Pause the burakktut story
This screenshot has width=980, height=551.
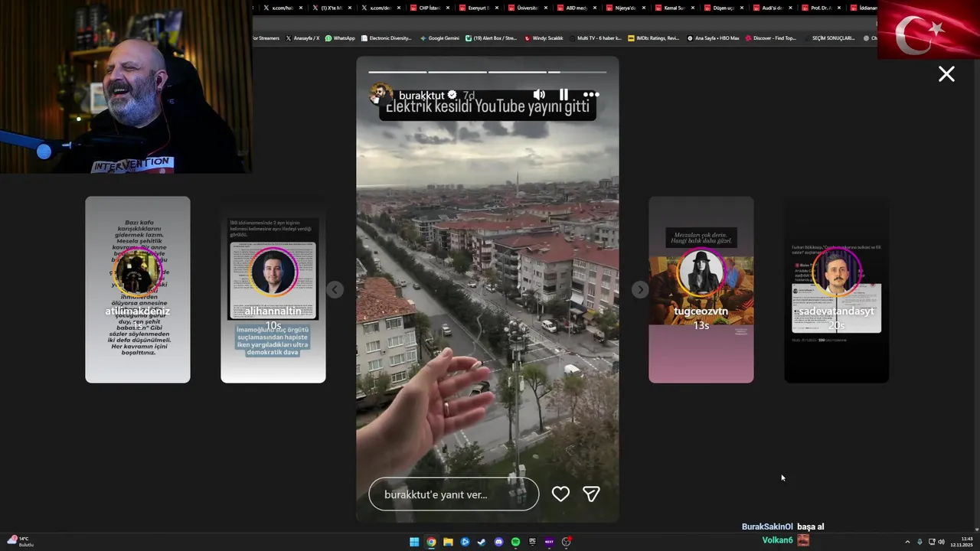pyautogui.click(x=563, y=95)
